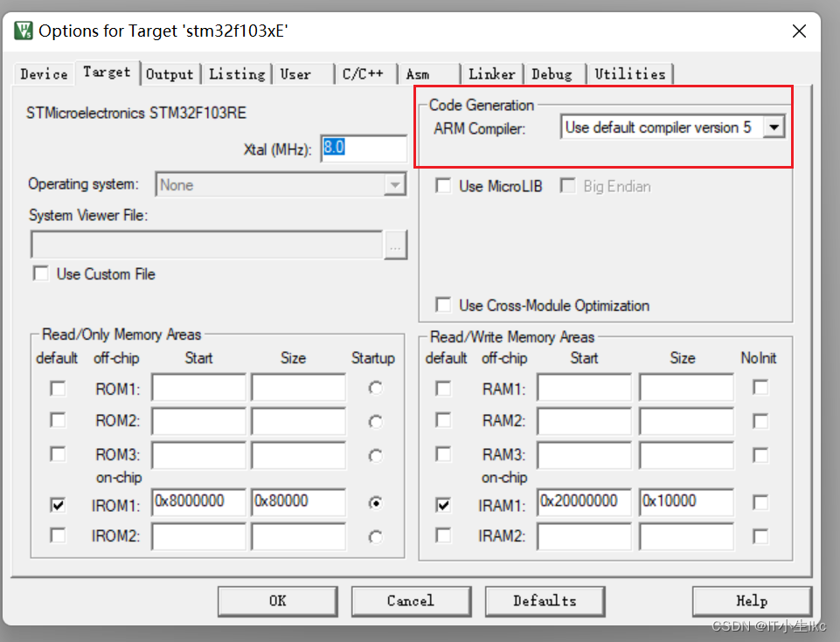Check the default box for ROM1
Viewport: 840px width, 642px height.
(57, 386)
